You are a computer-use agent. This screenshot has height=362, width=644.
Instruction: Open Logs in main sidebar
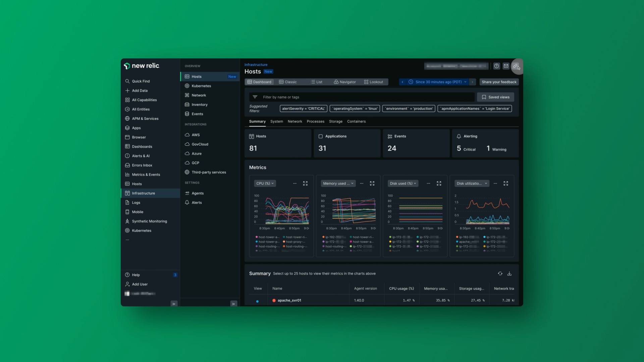tap(136, 203)
